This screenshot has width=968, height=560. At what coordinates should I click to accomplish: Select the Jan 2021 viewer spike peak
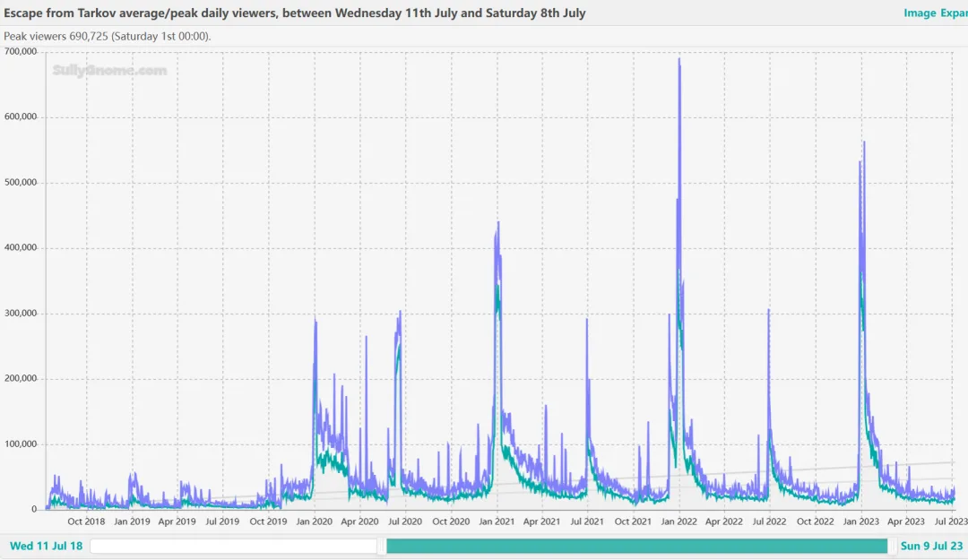click(x=498, y=222)
